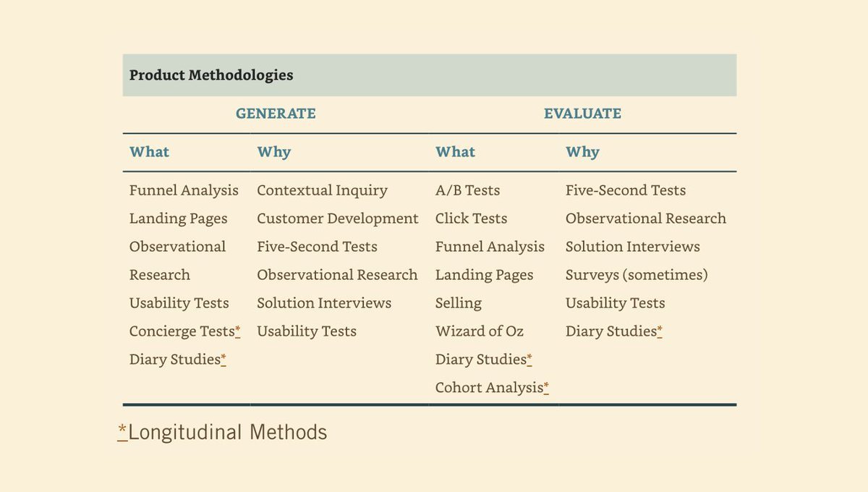Click the Longitudinal Methods footnote text

point(228,433)
